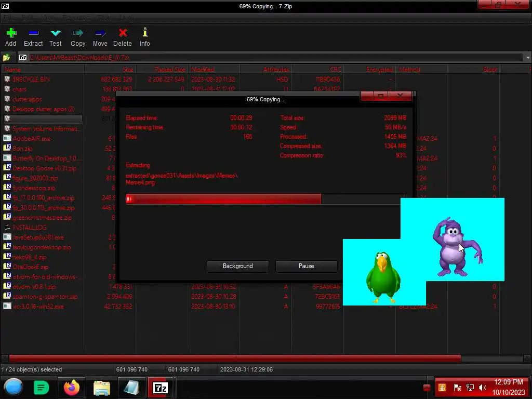Click the Background button

coord(238,266)
